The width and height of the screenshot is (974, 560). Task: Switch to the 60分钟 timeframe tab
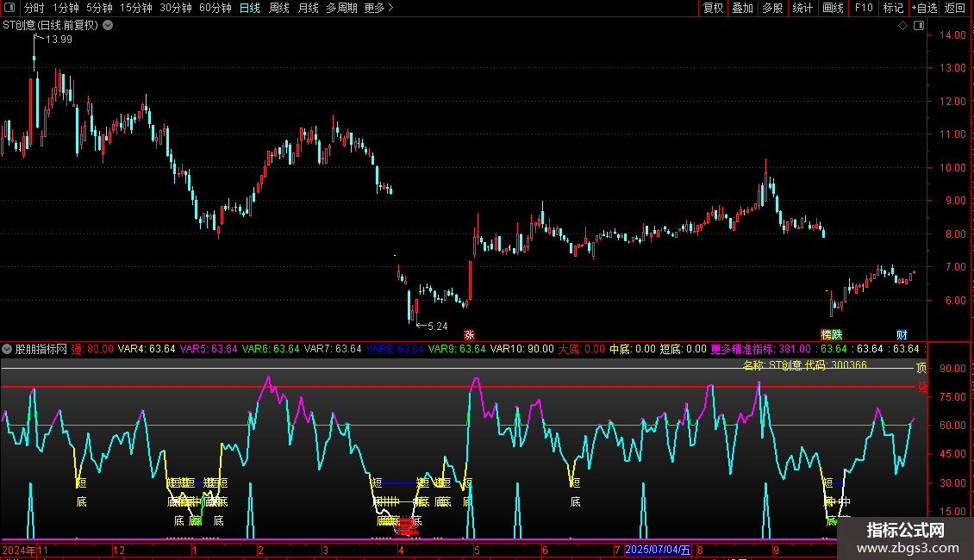(215, 8)
